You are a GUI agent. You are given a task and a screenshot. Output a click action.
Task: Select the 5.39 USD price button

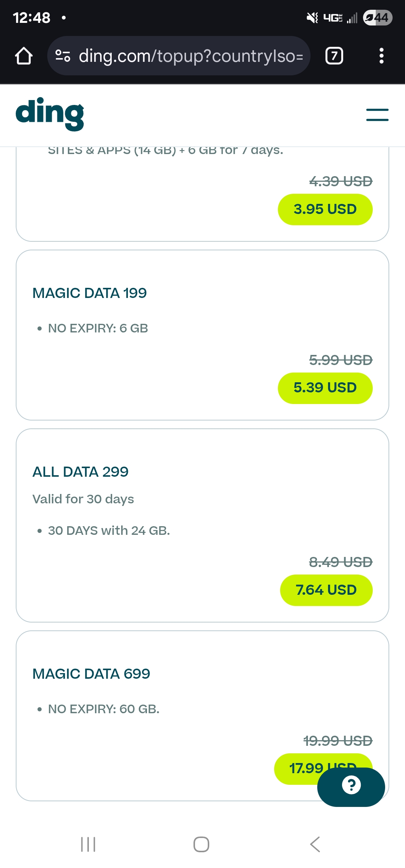325,388
